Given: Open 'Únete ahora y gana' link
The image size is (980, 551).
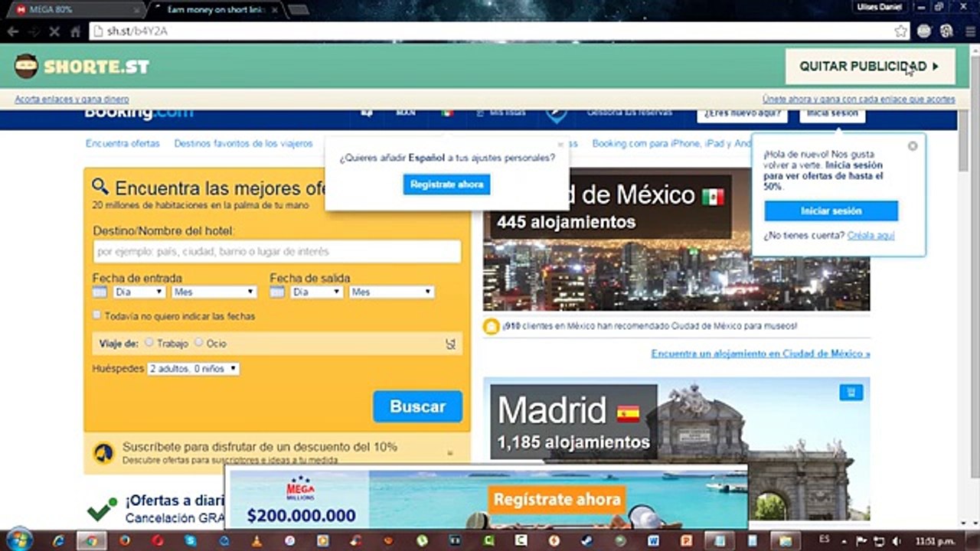Looking at the screenshot, I should pyautogui.click(x=858, y=99).
